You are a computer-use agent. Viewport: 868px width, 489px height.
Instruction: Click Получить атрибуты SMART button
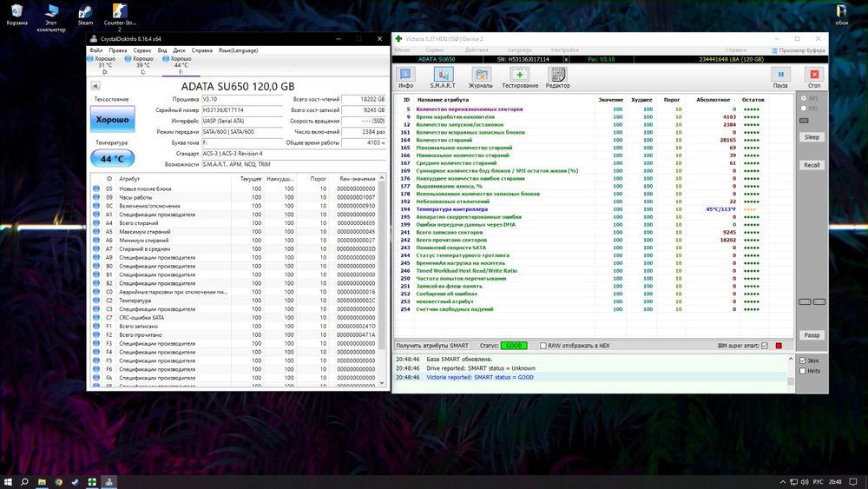point(432,346)
